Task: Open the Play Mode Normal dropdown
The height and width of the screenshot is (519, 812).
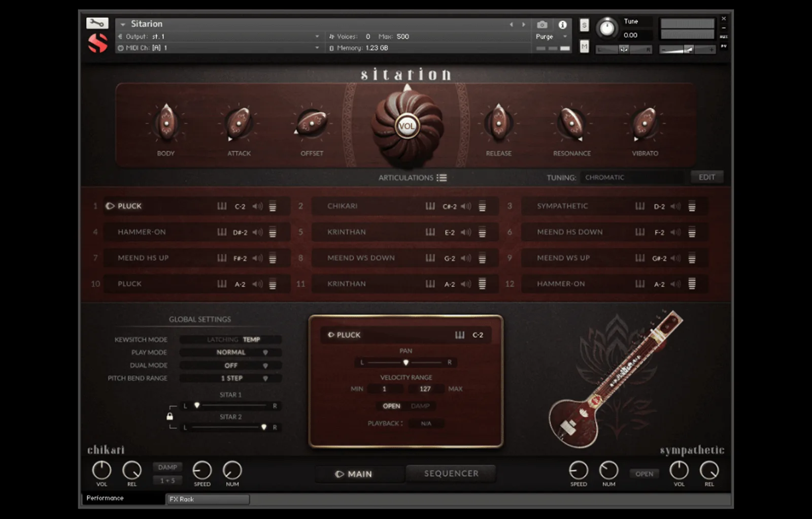Action: click(230, 352)
